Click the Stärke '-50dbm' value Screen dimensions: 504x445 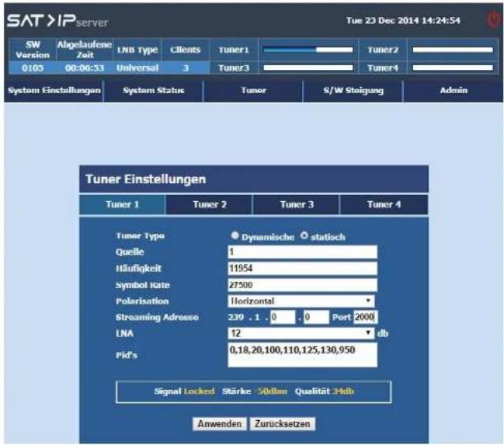point(273,391)
